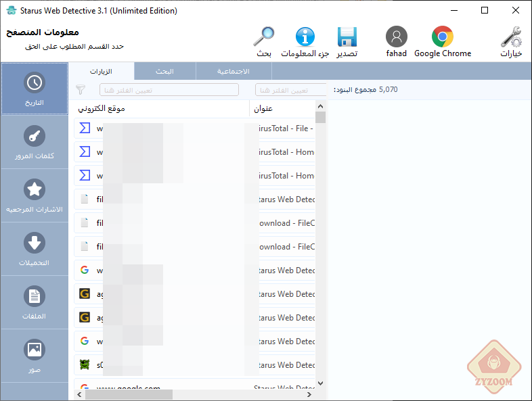Click the Starus Web Detective app title icon
The height and width of the screenshot is (401, 532).
(12, 11)
